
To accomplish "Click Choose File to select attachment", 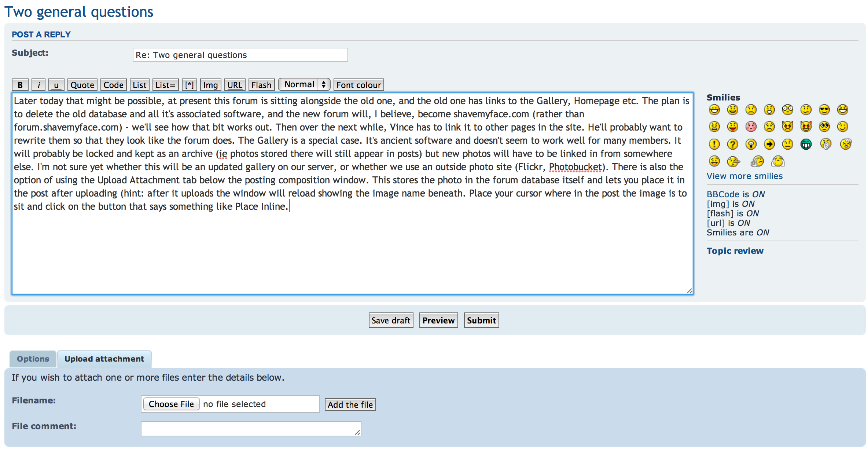I will coord(172,403).
